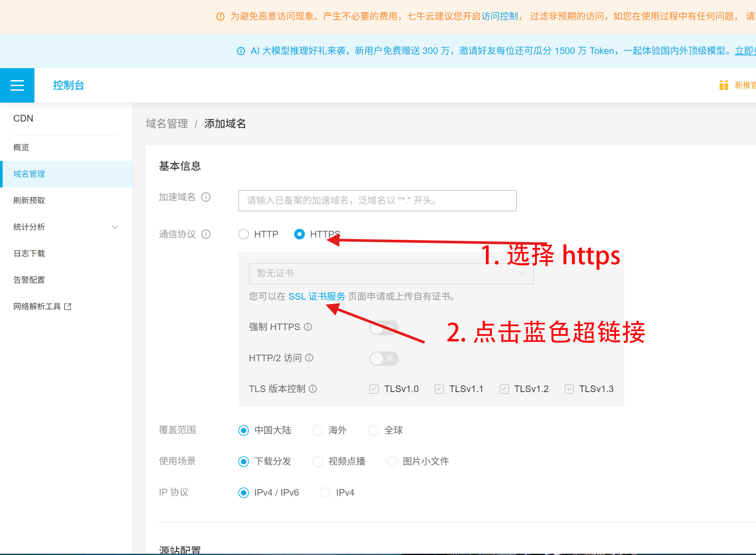Open 刷新预取 in the sidebar
Screen dimensions: 756x555
(x=29, y=201)
